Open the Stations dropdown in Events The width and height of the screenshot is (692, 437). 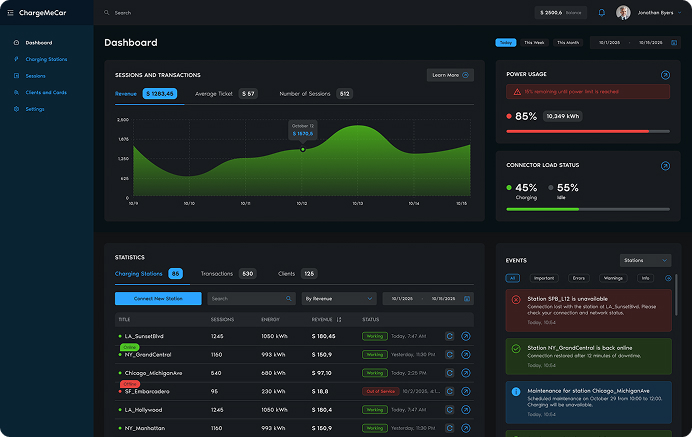[645, 260]
